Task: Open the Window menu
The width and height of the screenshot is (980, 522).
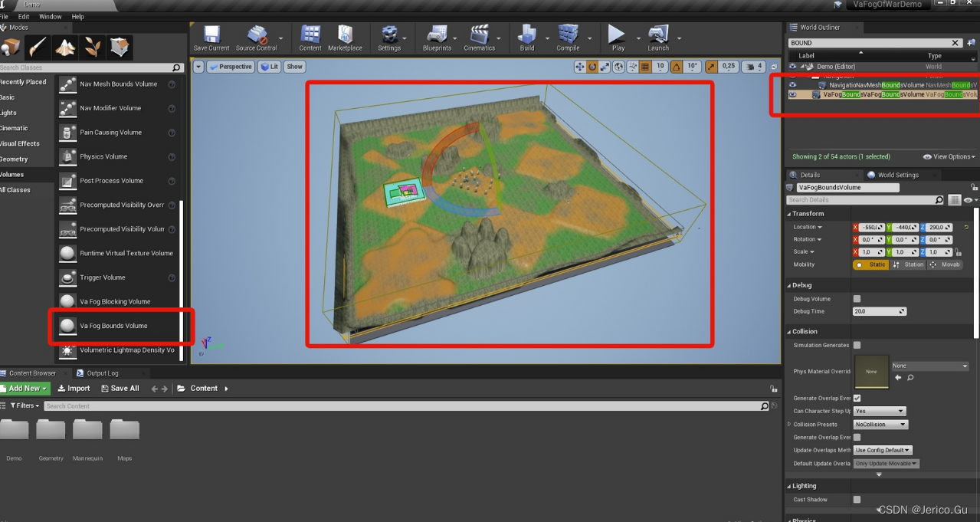Action: click(x=51, y=16)
